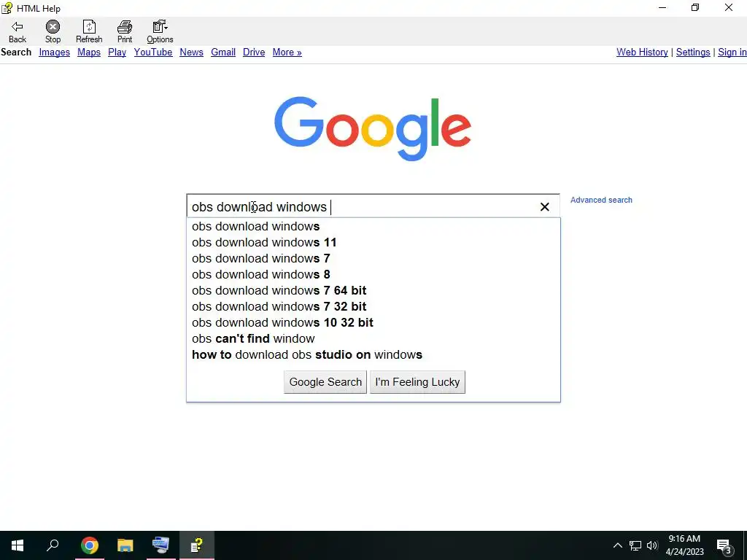Click the taskbar clock and date
This screenshot has height=560, width=747.
tap(684, 545)
